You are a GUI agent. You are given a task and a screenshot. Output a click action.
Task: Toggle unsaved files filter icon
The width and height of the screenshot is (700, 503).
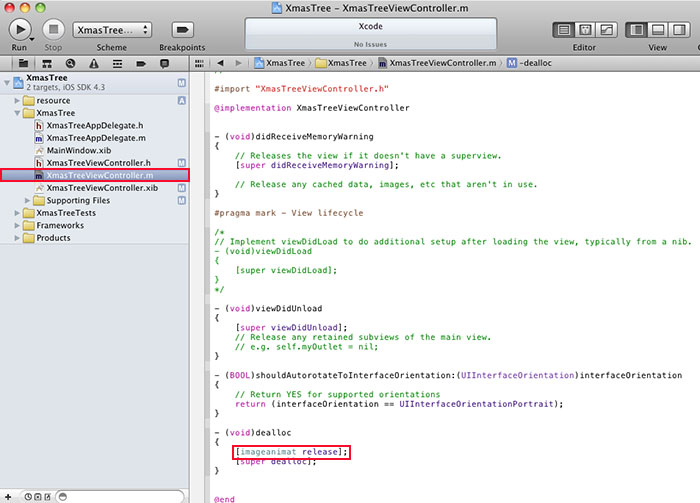[47, 496]
